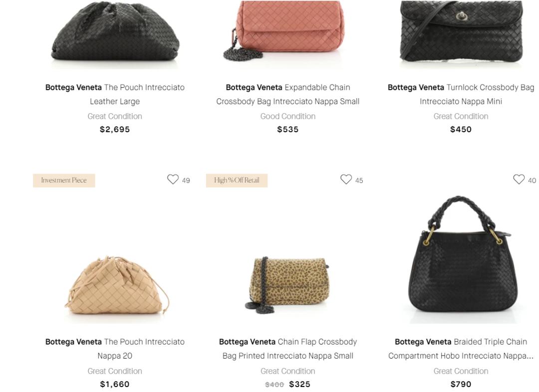Viewport: 539px width, 392px height.
Task: Favorite the beige Pouch Nappa 20 heart
Action: (173, 180)
